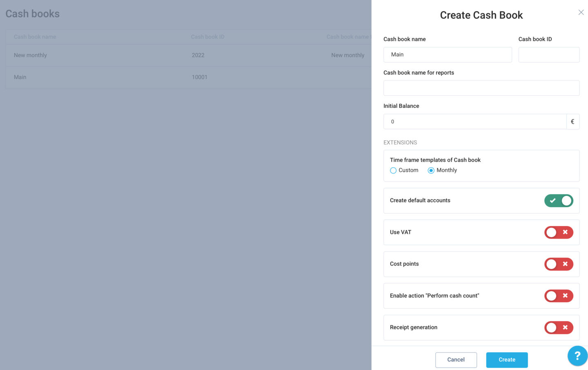The width and height of the screenshot is (588, 370).
Task: Enable the Use VAT toggle
Action: tap(559, 232)
